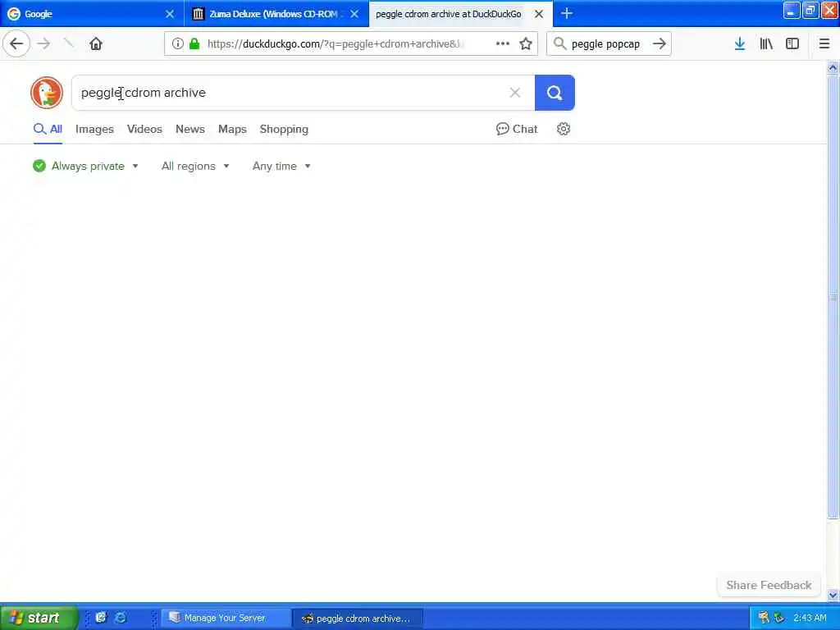
Task: Open the Windows Start menu
Action: [x=39, y=618]
